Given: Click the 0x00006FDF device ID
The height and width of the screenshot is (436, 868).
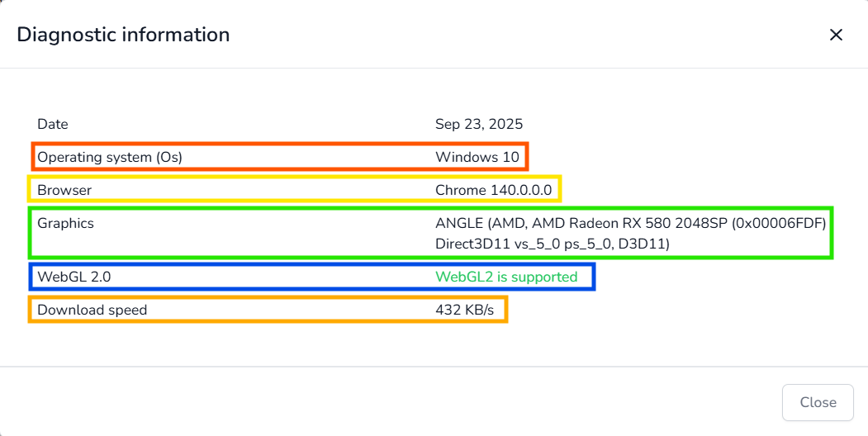Looking at the screenshot, I should click(780, 223).
